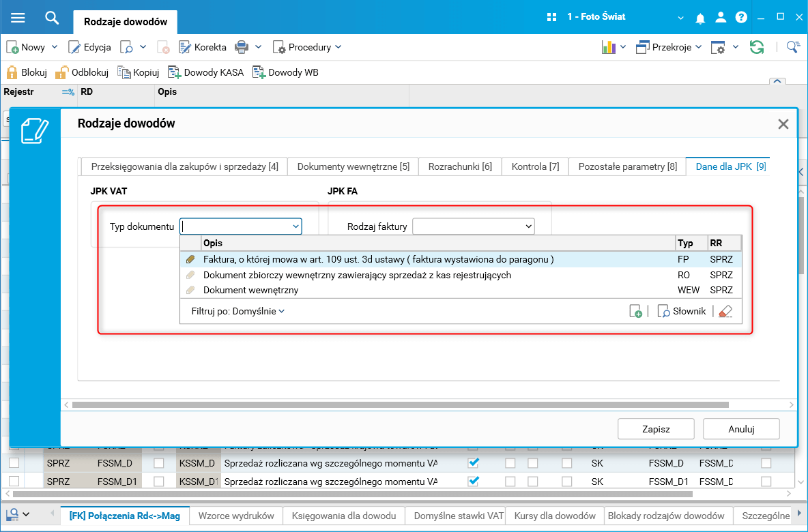Click the Kopiuj button

click(138, 72)
